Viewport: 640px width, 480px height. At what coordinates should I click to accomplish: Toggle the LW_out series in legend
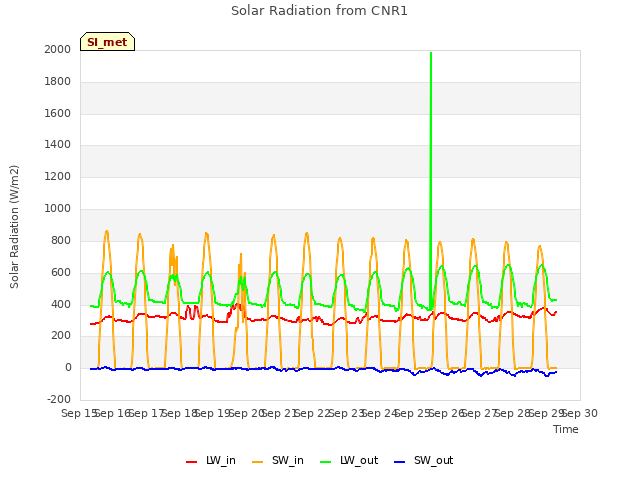349,461
